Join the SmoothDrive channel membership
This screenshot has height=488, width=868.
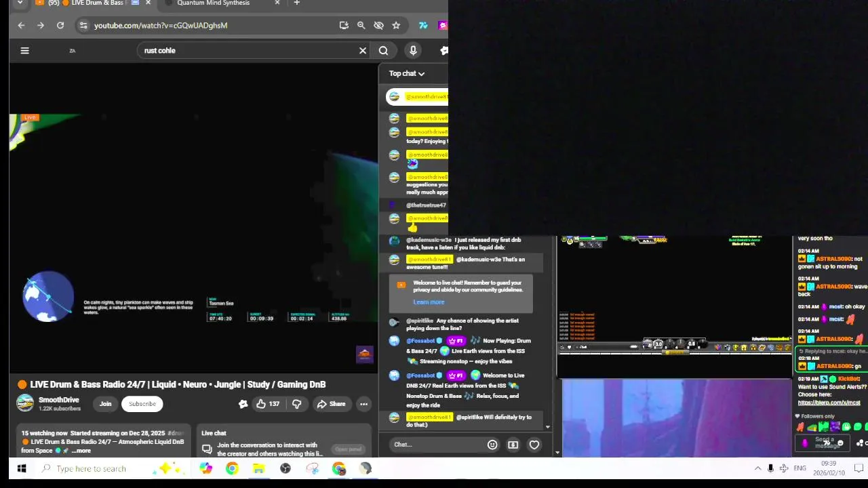tap(105, 404)
